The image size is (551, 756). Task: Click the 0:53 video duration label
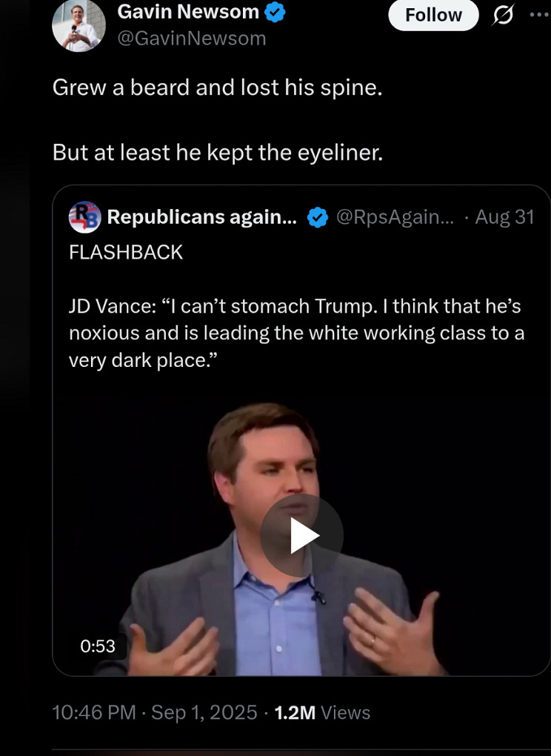[x=98, y=646]
